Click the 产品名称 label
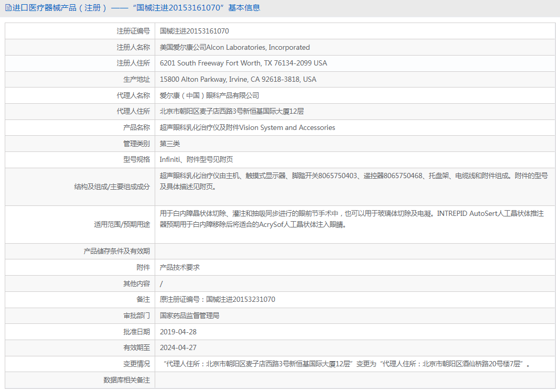Screen dimensions: 560x392 pyautogui.click(x=136, y=127)
